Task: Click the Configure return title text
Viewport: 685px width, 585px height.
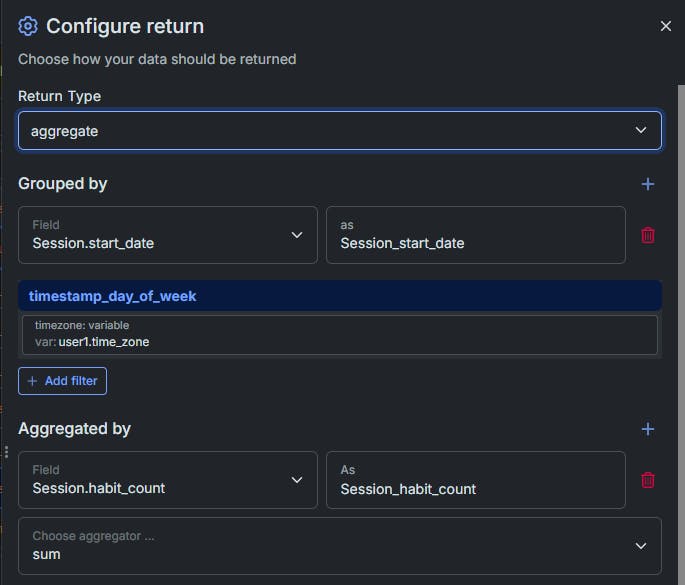Action: pos(125,26)
